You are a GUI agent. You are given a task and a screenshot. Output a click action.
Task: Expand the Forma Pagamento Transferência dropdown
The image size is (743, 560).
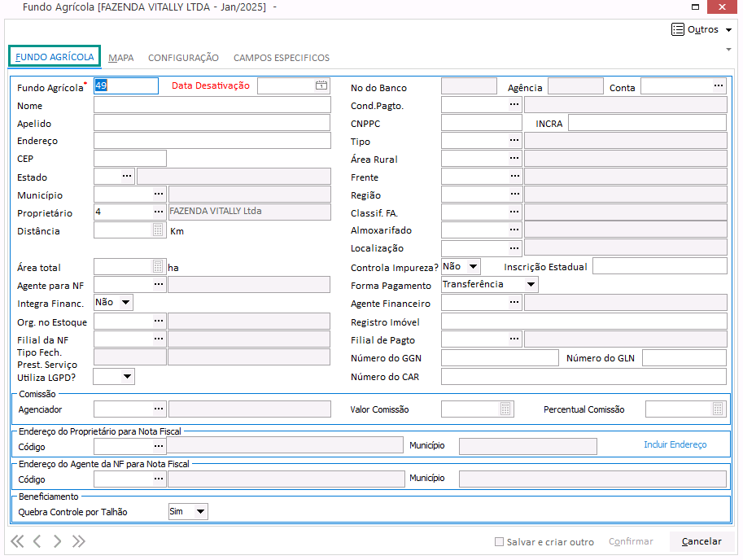tap(531, 284)
